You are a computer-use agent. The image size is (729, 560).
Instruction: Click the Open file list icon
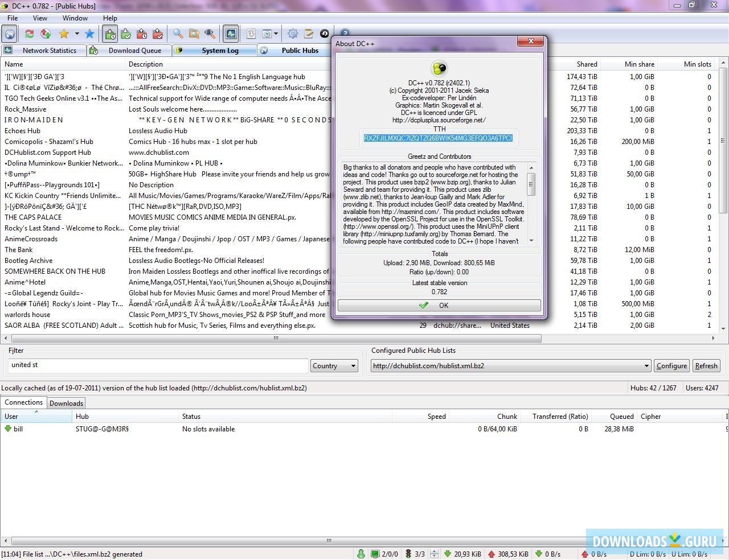click(251, 34)
